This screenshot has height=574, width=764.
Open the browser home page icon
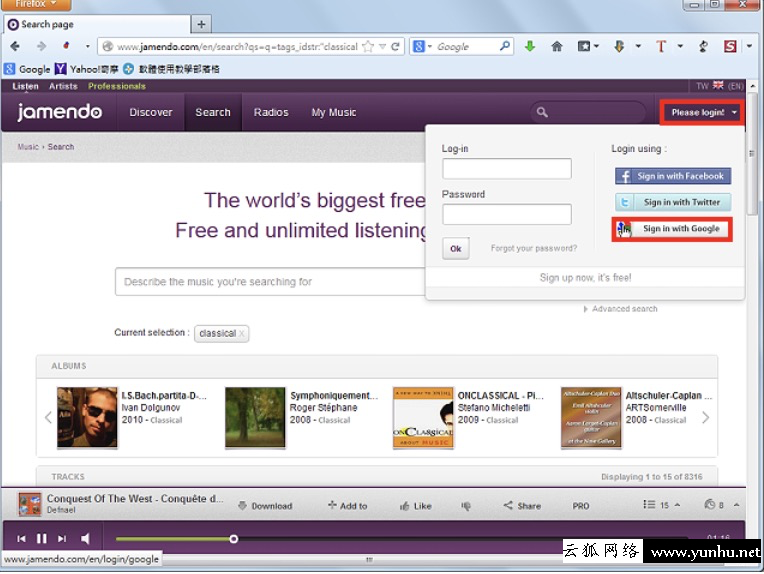click(x=556, y=46)
